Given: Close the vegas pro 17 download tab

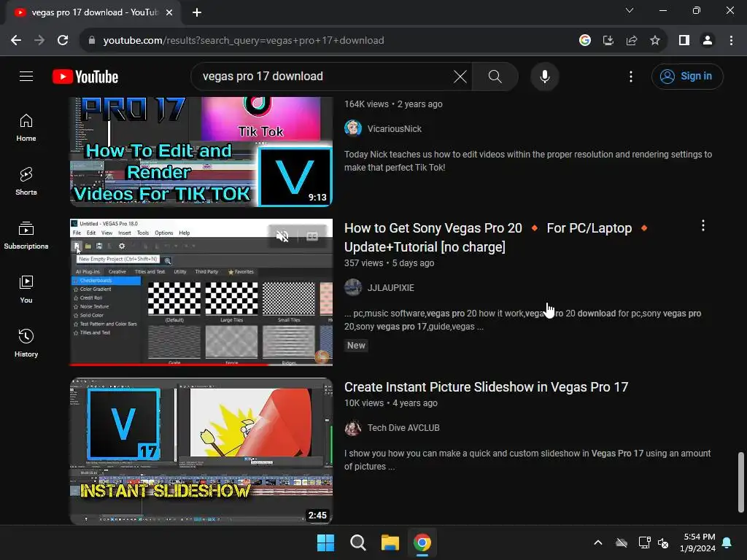Looking at the screenshot, I should [x=169, y=12].
